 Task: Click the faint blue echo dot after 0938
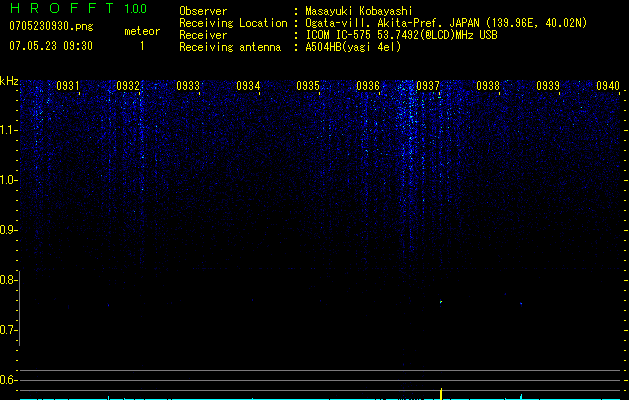point(521,304)
